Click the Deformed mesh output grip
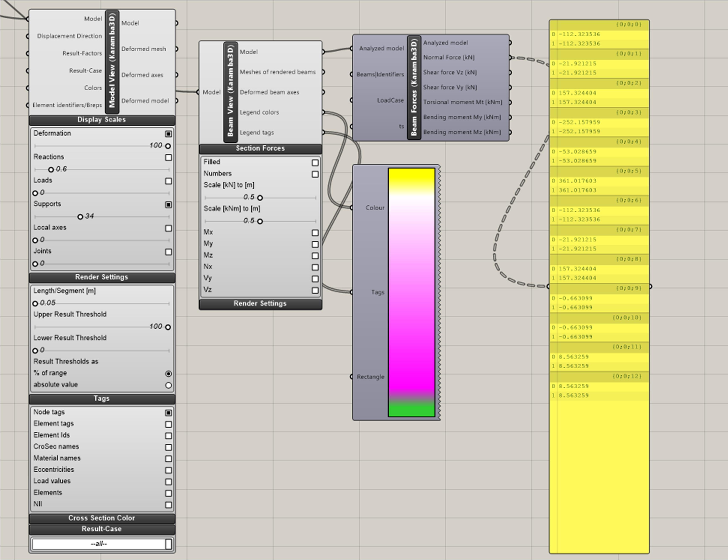 point(176,49)
